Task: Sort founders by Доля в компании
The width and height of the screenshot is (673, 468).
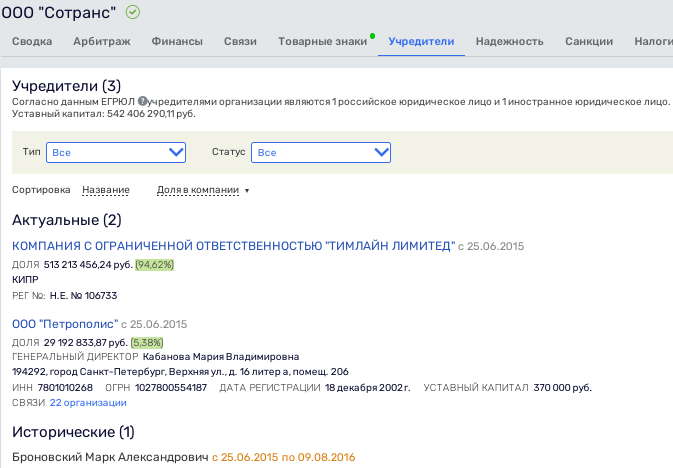Action: coord(198,190)
